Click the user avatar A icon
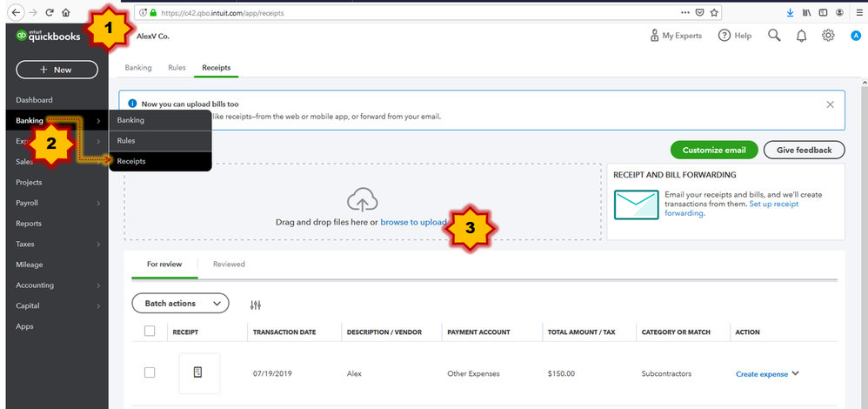Screen dimensions: 868x409 [x=856, y=36]
